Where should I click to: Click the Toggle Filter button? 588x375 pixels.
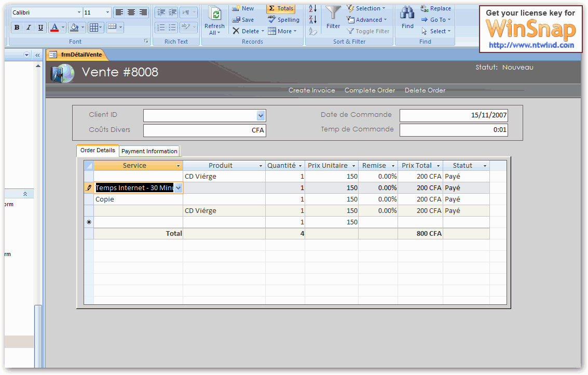click(x=368, y=31)
